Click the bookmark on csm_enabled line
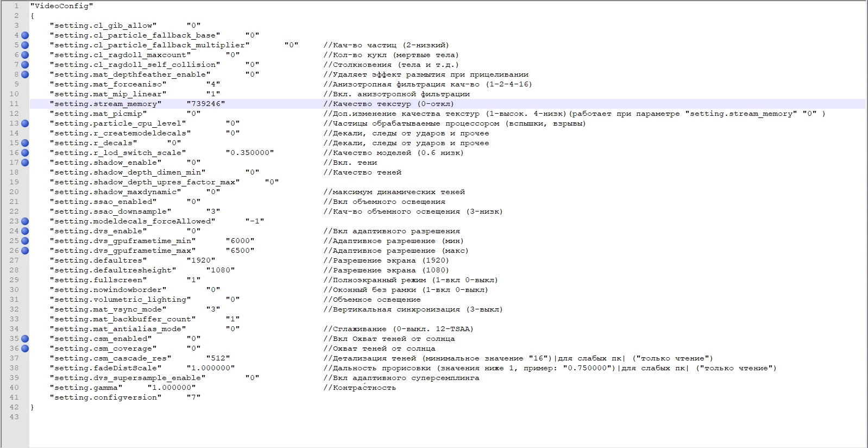 25,339
